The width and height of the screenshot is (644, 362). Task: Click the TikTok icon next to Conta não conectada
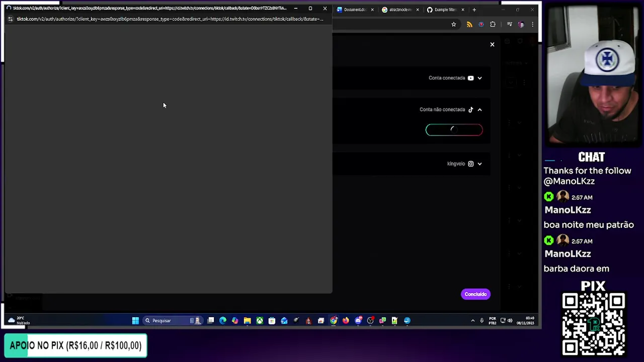pyautogui.click(x=470, y=110)
